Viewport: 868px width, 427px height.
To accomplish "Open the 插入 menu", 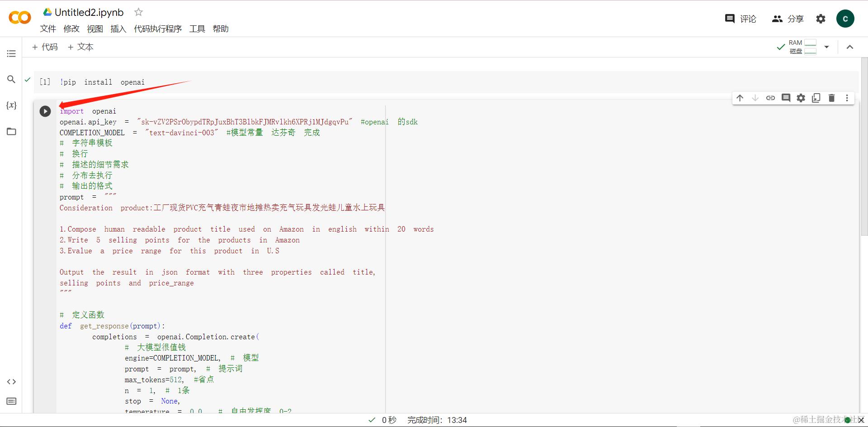I will click(118, 29).
